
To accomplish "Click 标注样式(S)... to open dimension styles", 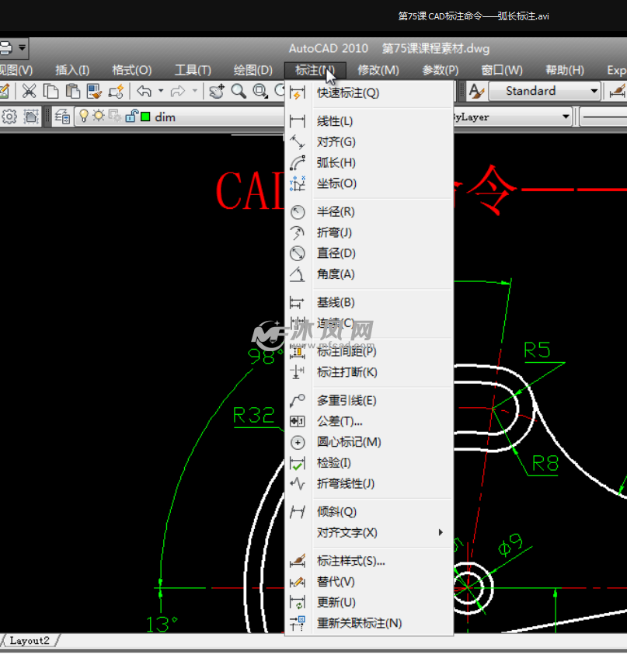I will (350, 561).
